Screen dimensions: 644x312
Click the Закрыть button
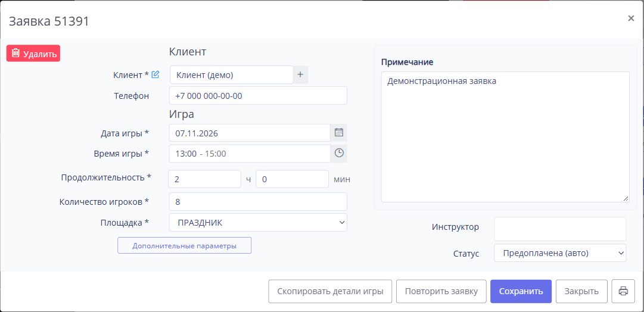point(581,292)
